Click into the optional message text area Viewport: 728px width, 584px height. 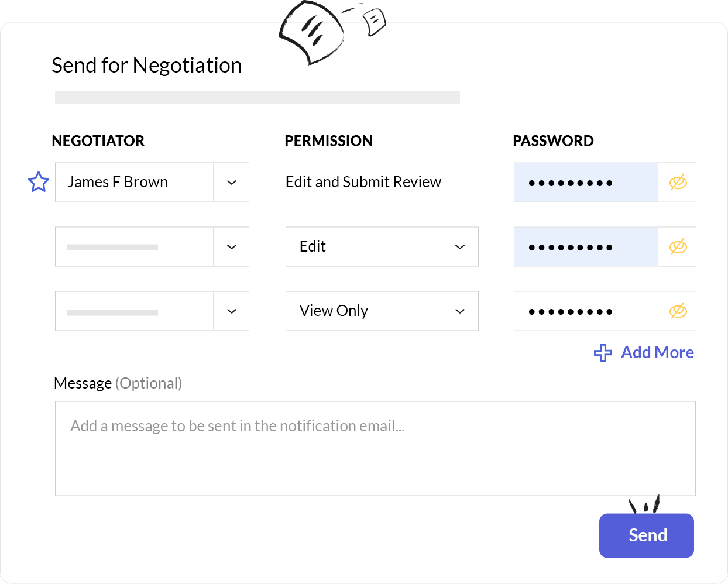[x=375, y=448]
